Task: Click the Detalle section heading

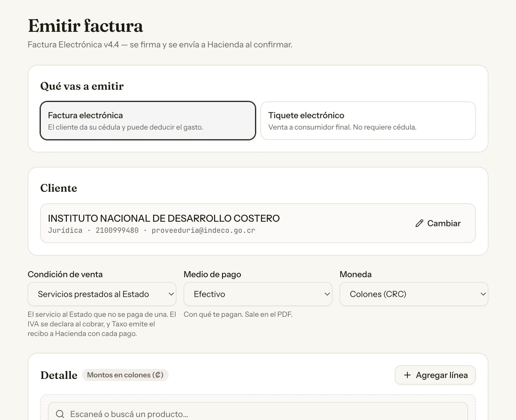Action: click(x=59, y=375)
